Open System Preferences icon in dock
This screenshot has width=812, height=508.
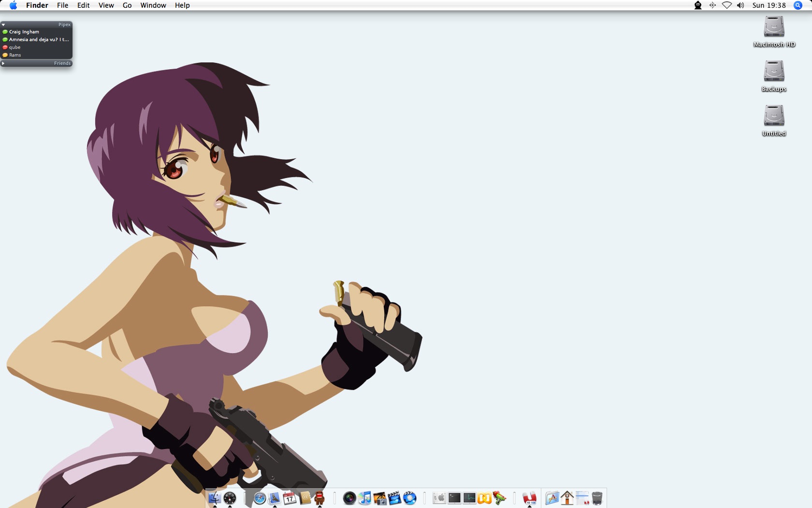(x=439, y=498)
